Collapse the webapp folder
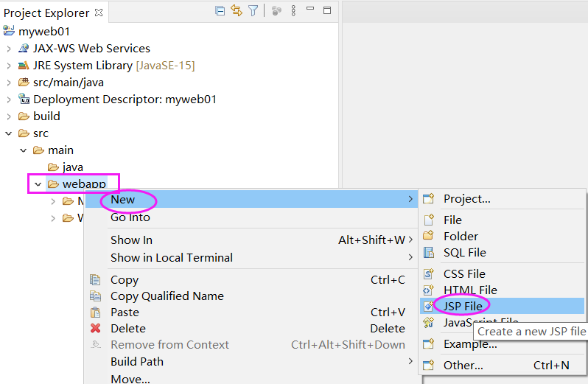The image size is (588, 384). click(38, 184)
